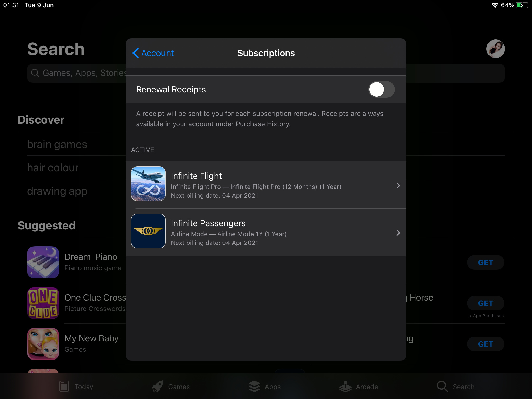Go back to Account
The width and height of the screenshot is (532, 399).
click(x=153, y=53)
